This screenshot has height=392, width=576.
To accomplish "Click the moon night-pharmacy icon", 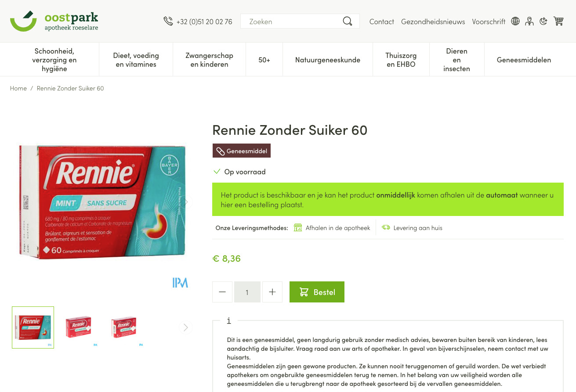I will click(x=543, y=21).
